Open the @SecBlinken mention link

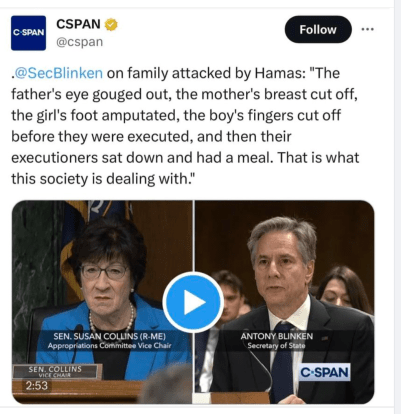pos(58,73)
